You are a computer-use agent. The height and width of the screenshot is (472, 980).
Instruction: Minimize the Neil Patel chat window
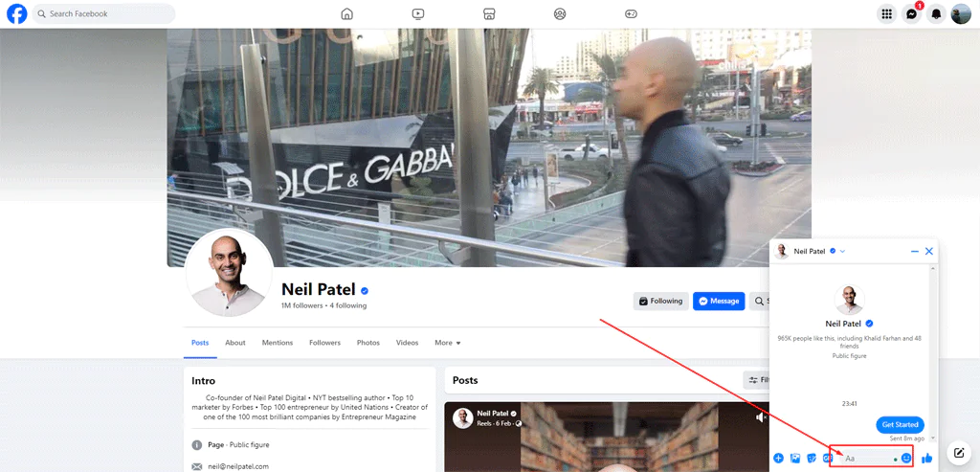click(914, 251)
